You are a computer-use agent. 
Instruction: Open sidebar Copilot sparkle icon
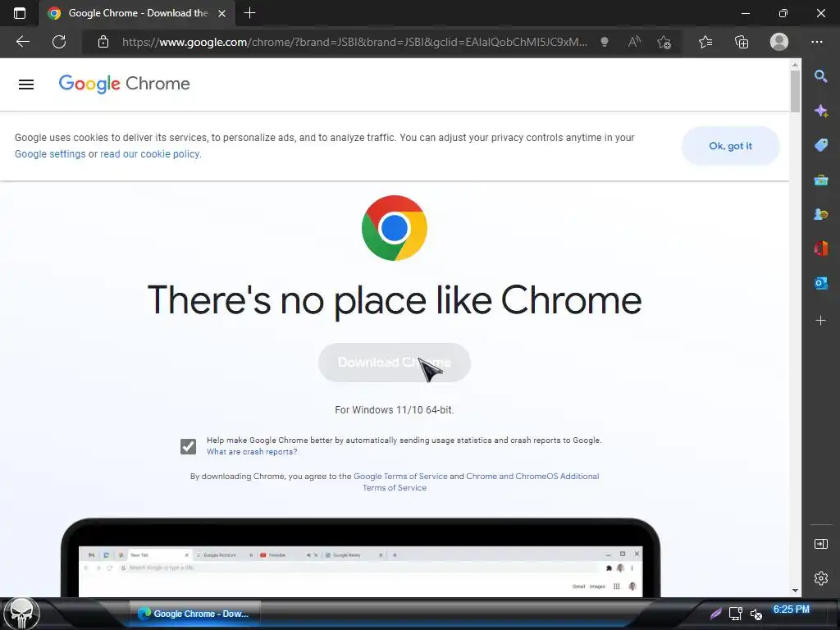point(820,111)
